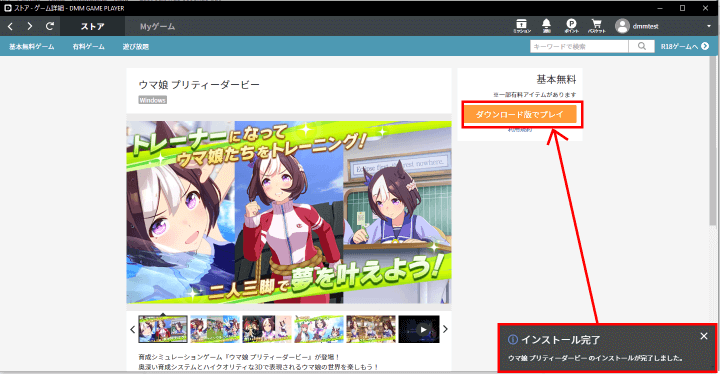
Task: Open the 基本無料ゲーム menu item
Action: click(x=32, y=46)
